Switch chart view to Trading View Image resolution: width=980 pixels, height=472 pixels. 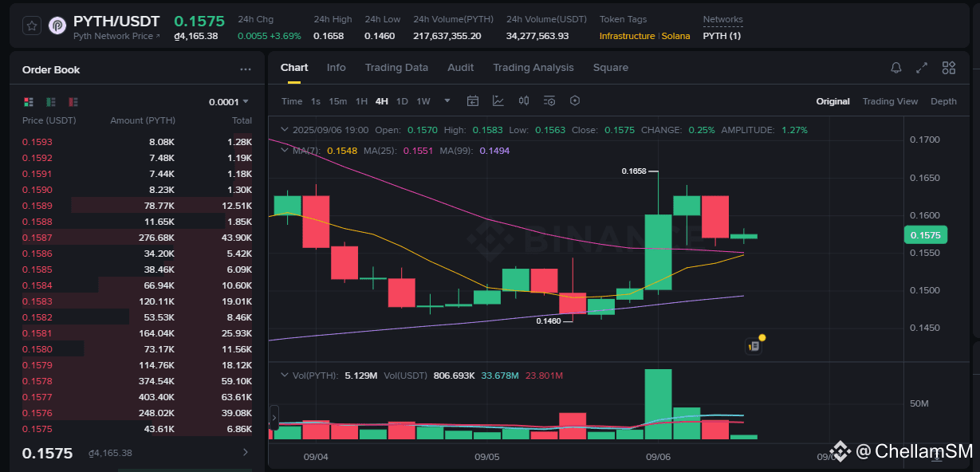[890, 101]
